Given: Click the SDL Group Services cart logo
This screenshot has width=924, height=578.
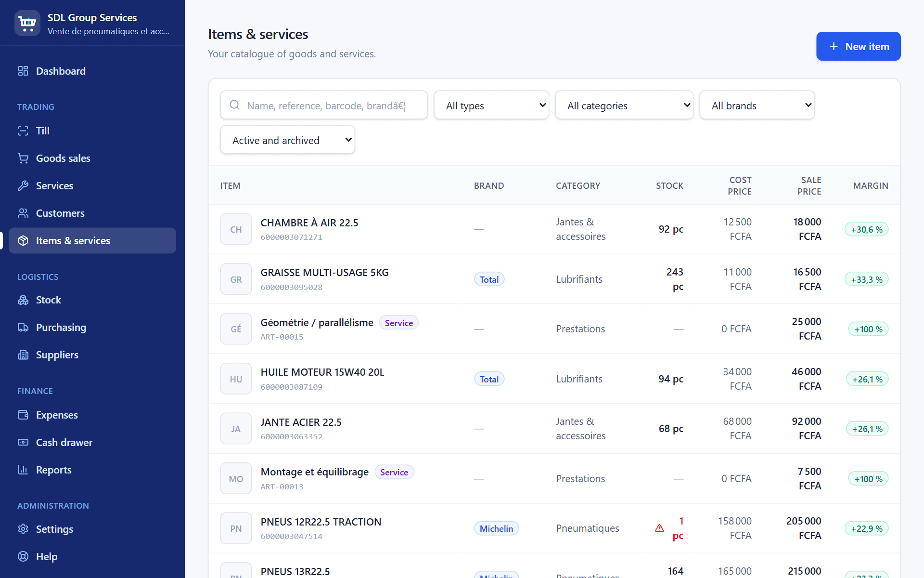Looking at the screenshot, I should pyautogui.click(x=27, y=23).
